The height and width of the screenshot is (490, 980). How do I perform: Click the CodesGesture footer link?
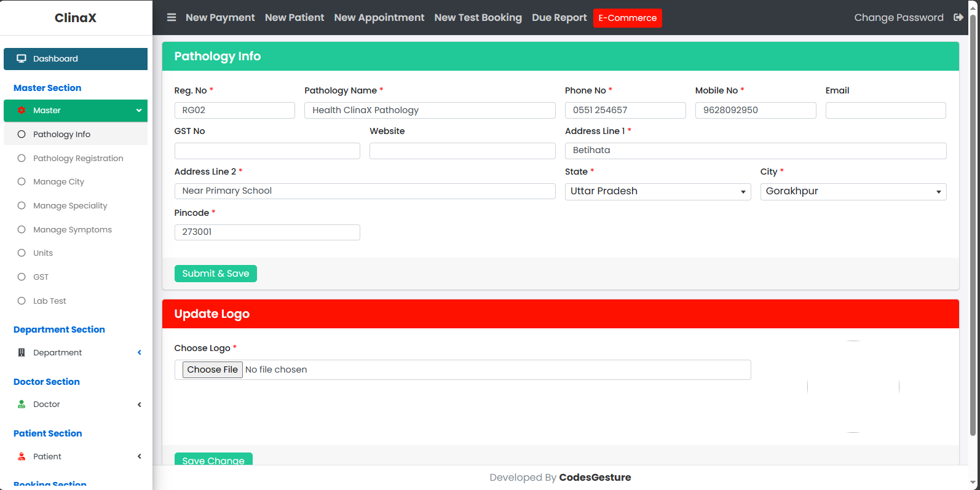click(595, 478)
